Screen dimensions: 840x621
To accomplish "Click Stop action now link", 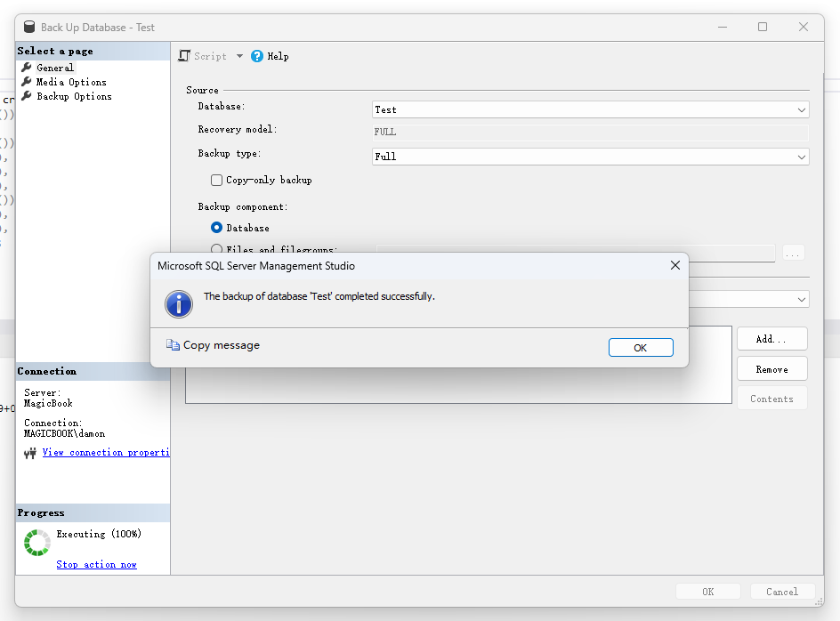I will [x=96, y=564].
